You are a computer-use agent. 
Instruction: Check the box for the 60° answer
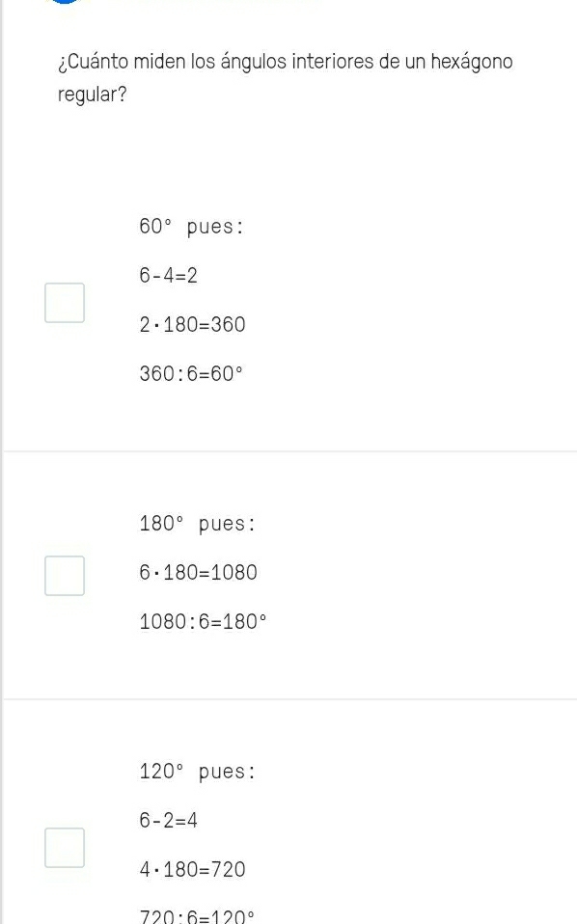click(65, 303)
